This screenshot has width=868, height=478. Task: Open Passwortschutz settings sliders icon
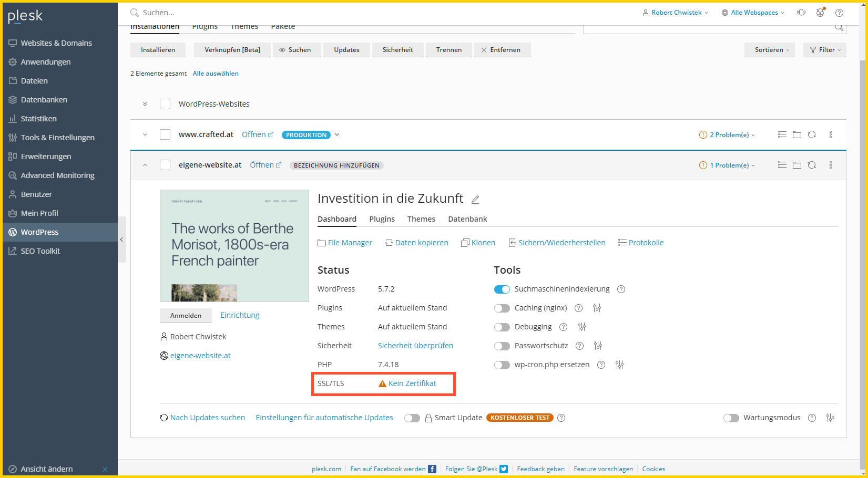point(598,346)
